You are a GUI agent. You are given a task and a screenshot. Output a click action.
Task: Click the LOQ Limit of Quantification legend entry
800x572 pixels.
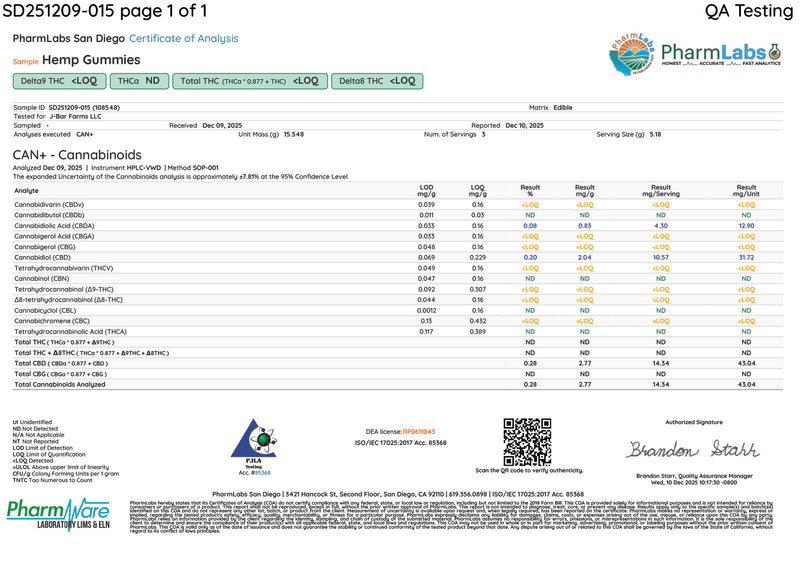[49, 455]
